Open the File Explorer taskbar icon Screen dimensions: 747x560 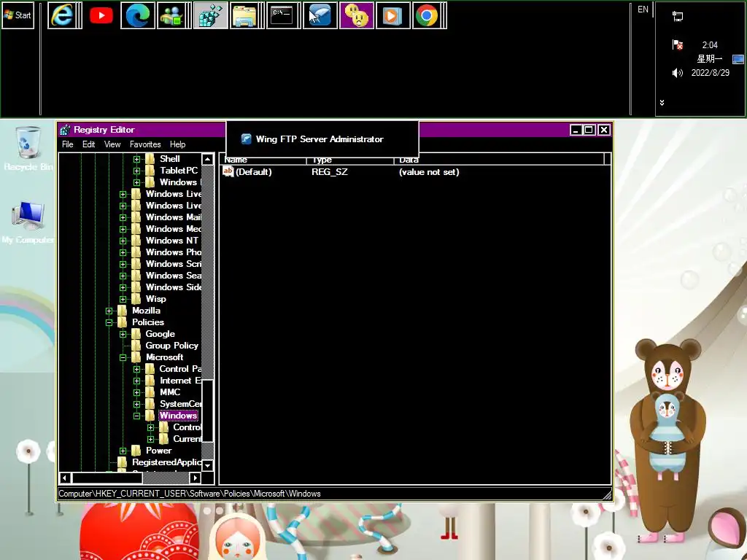pyautogui.click(x=244, y=15)
